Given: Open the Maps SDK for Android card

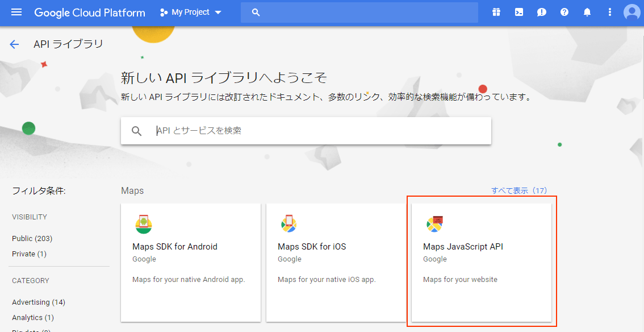Looking at the screenshot, I should click(x=191, y=263).
